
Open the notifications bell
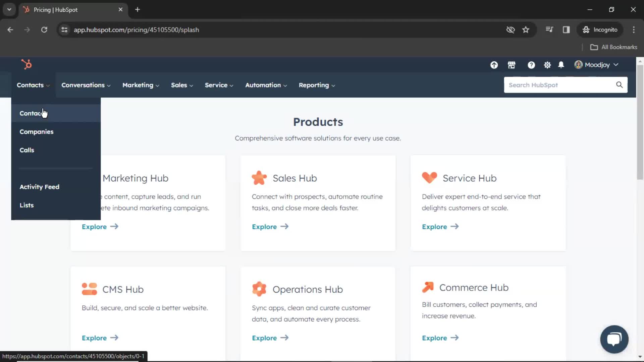click(561, 65)
